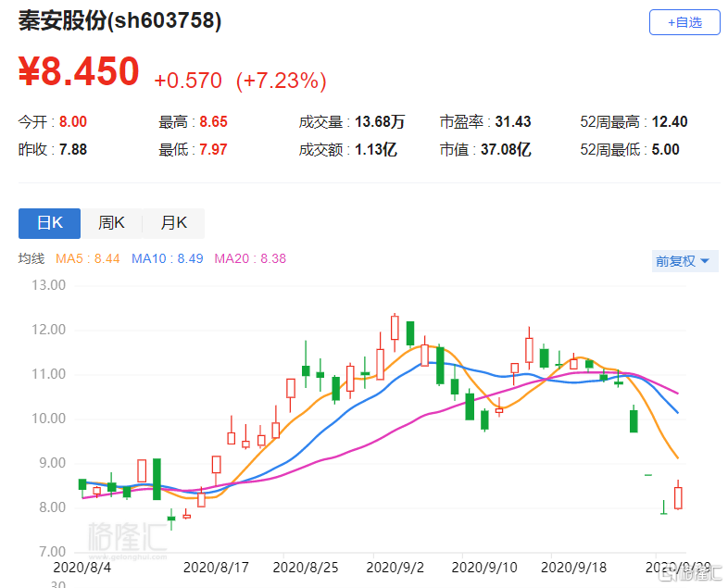Click the 成交额 value 1.13亿
728x588 pixels.
pyautogui.click(x=376, y=149)
